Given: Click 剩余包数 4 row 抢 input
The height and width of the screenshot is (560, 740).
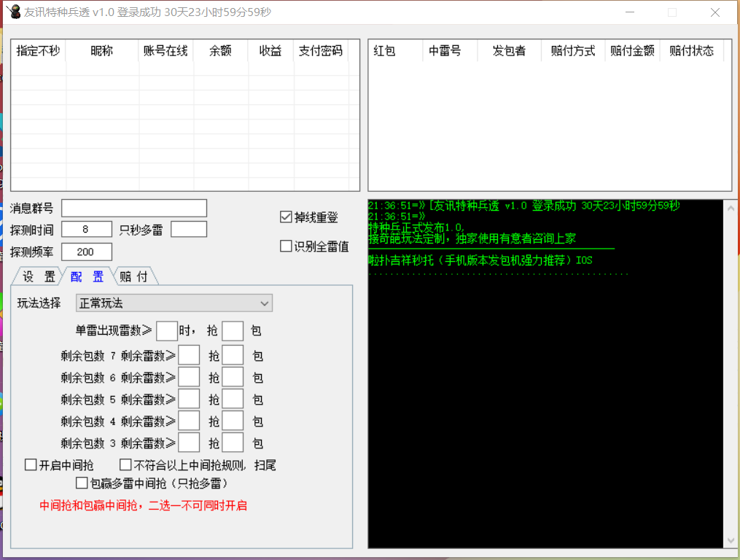Looking at the screenshot, I should click(233, 421).
